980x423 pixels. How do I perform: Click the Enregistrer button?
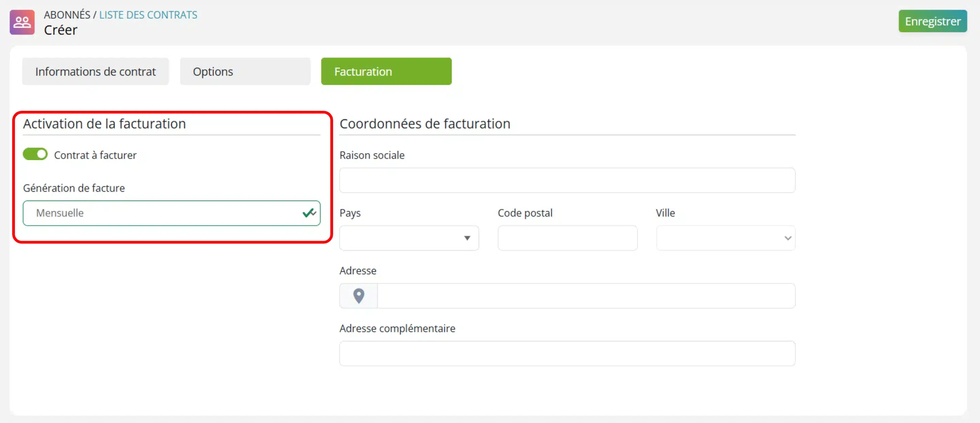click(932, 21)
